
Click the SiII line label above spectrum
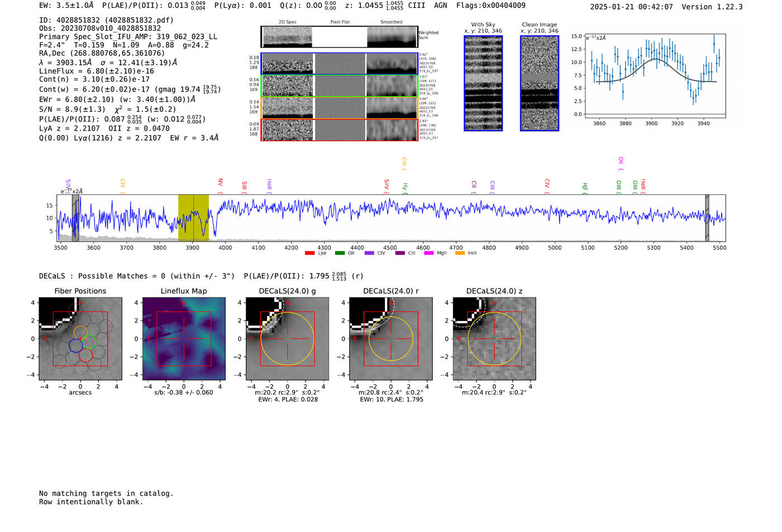(x=244, y=187)
